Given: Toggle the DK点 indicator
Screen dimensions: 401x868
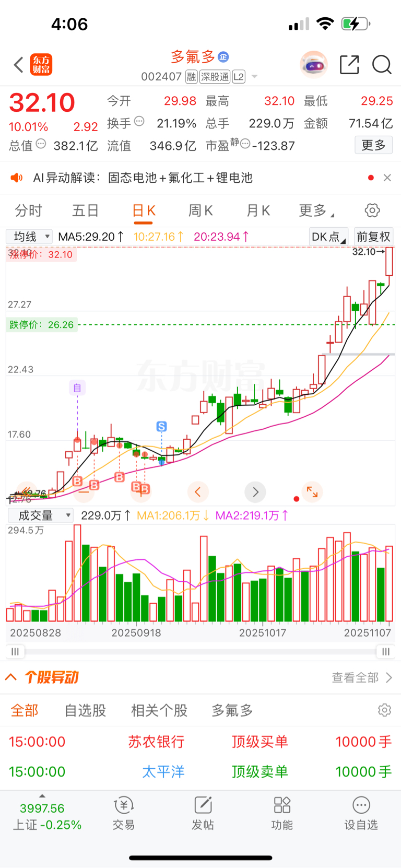Looking at the screenshot, I should (x=328, y=237).
